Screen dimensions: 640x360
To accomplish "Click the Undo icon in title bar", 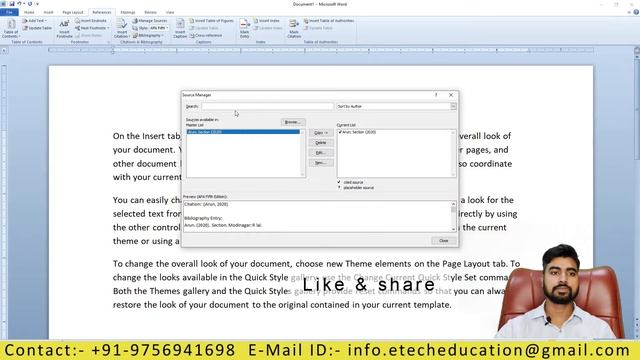I will (19, 4).
